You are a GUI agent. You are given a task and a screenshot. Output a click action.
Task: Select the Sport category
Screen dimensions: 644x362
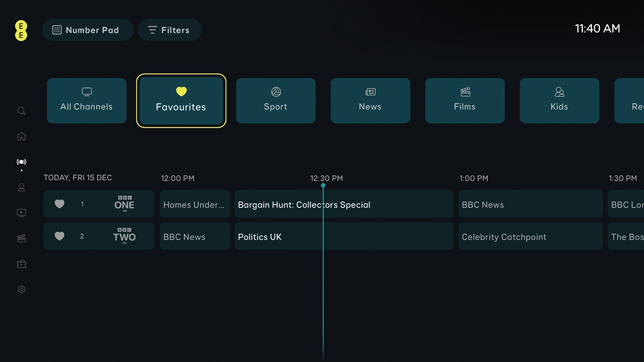coord(275,100)
